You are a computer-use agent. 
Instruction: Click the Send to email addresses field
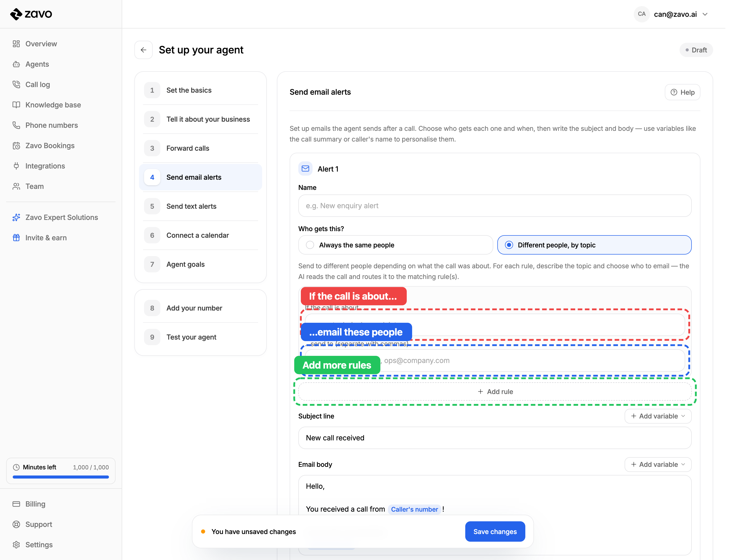(495, 360)
